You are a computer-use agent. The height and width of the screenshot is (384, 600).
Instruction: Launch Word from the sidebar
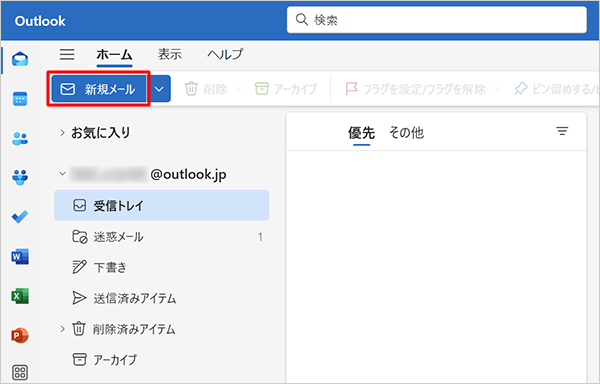[20, 257]
